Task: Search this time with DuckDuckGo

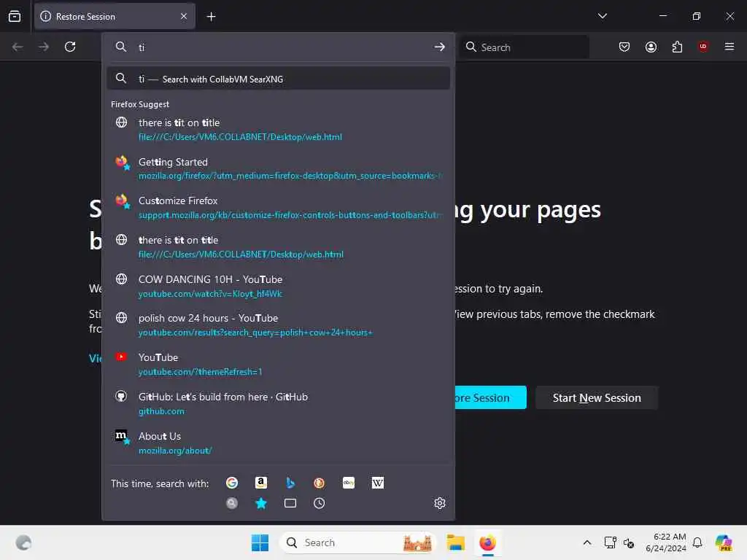Action: click(x=320, y=483)
